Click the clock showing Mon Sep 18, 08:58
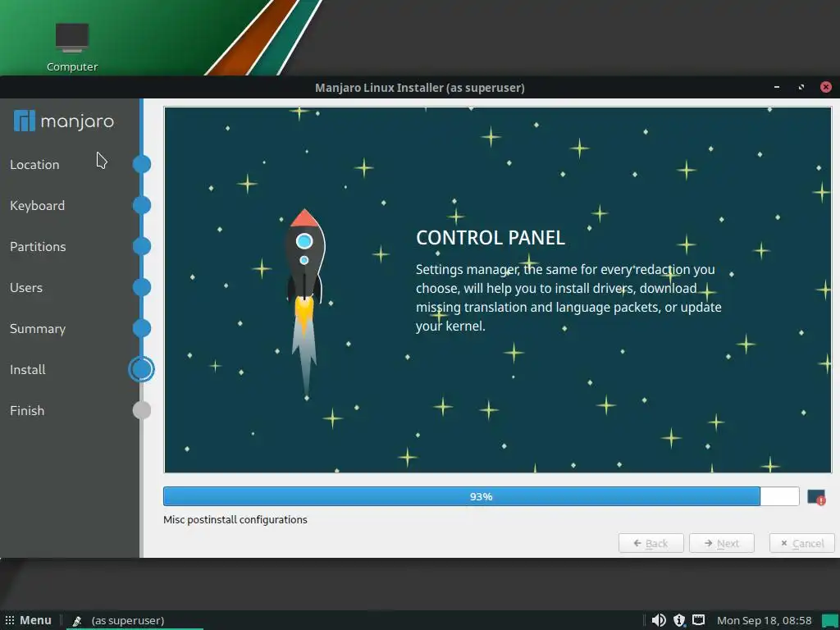This screenshot has width=840, height=630. point(764,620)
